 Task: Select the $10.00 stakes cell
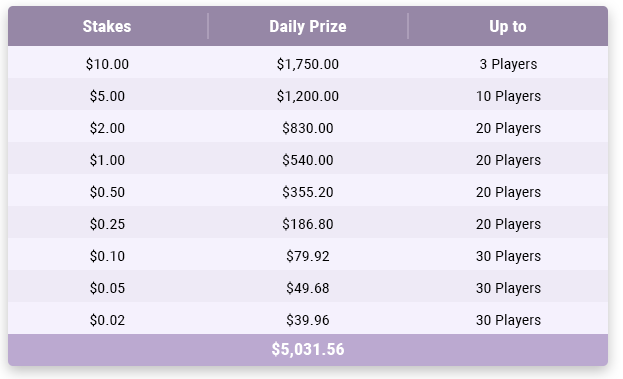coord(107,64)
